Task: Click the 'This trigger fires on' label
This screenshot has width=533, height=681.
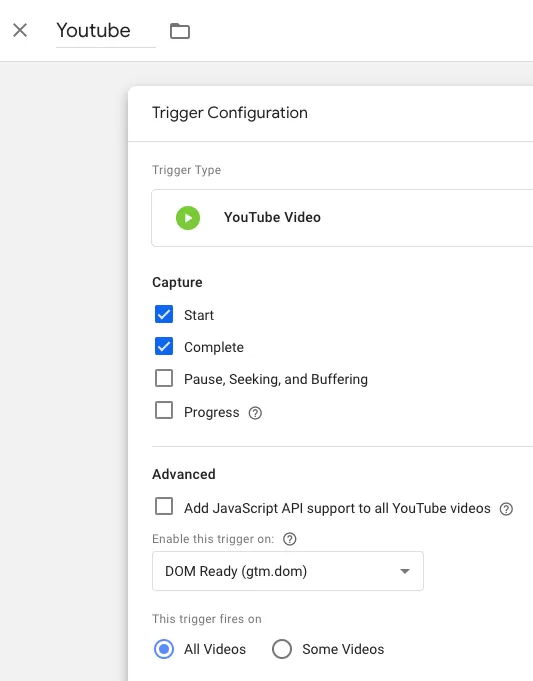Action: tap(207, 619)
